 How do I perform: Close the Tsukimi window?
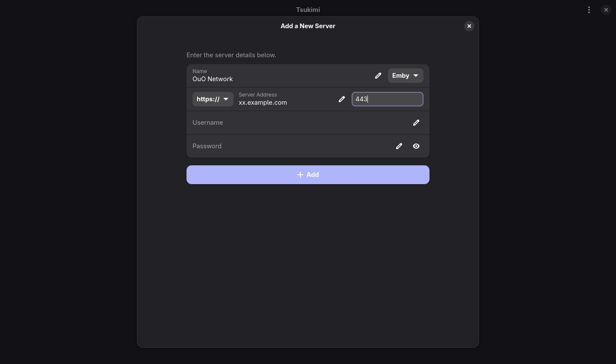click(606, 10)
